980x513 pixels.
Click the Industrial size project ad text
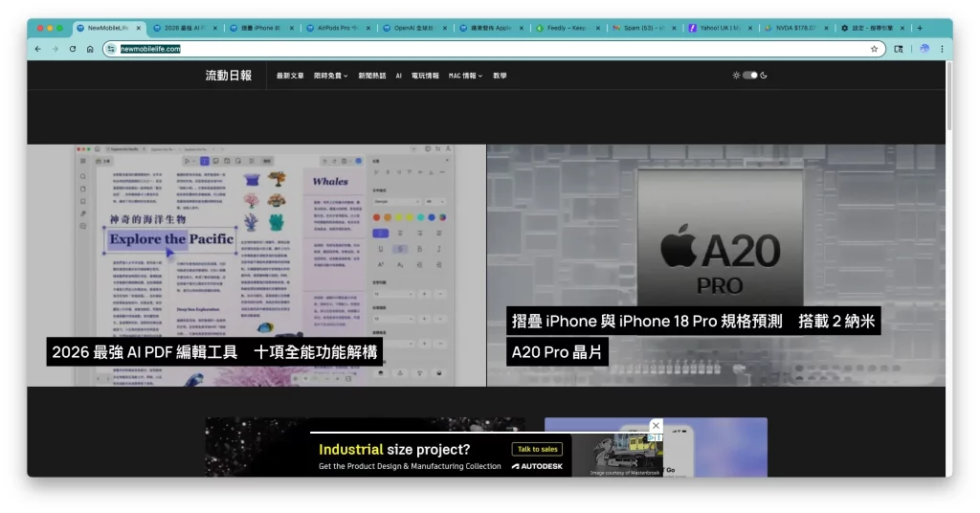(394, 449)
